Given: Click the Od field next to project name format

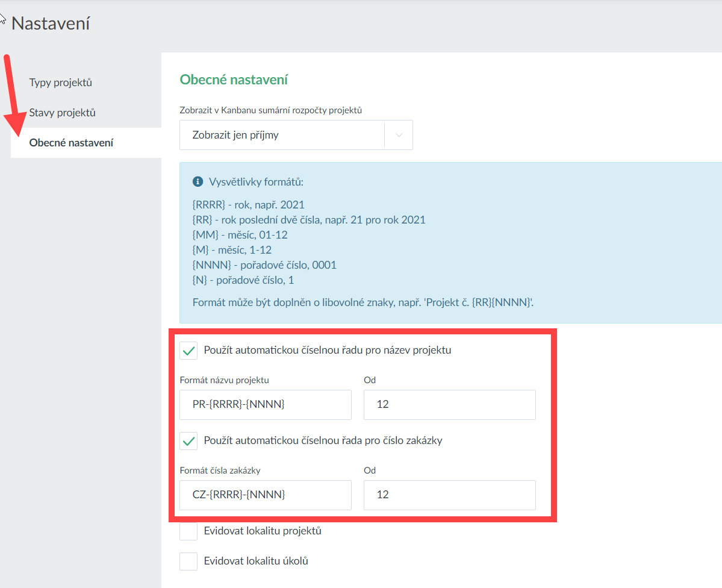Looking at the screenshot, I should 449,405.
